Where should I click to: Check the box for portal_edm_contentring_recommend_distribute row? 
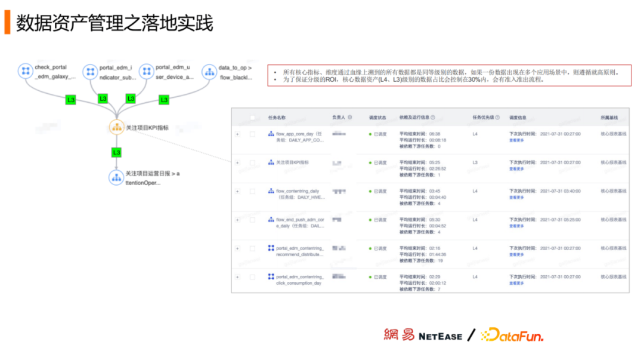tap(253, 248)
